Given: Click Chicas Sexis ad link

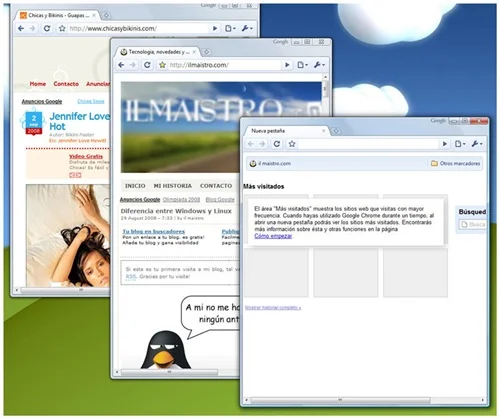Looking at the screenshot, I should pos(91,101).
